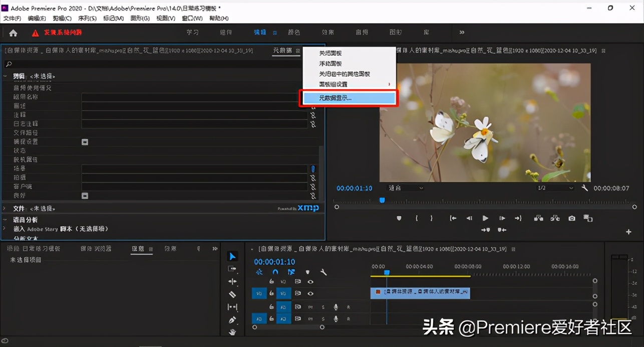Select the Pen tool in the Tools panel
Screen dimensions: 644x347
click(x=232, y=321)
